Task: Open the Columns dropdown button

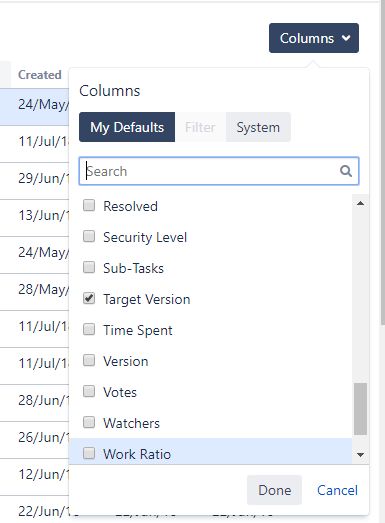Action: [x=314, y=38]
